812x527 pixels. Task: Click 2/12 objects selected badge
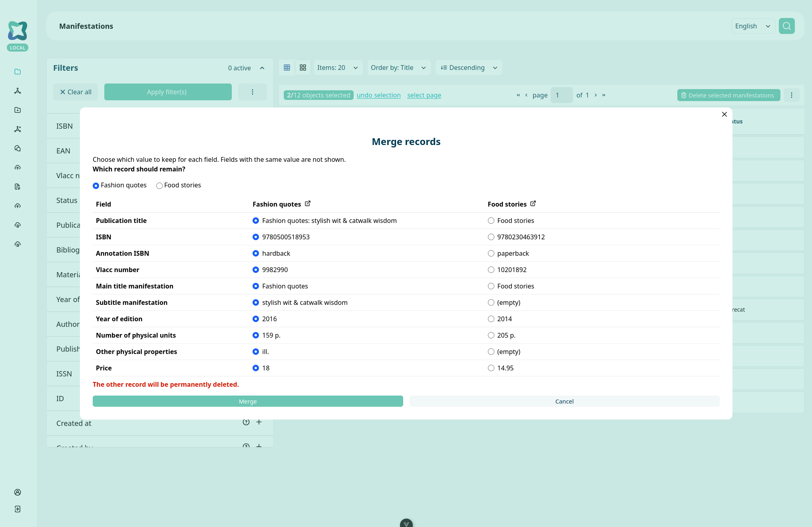coord(318,95)
